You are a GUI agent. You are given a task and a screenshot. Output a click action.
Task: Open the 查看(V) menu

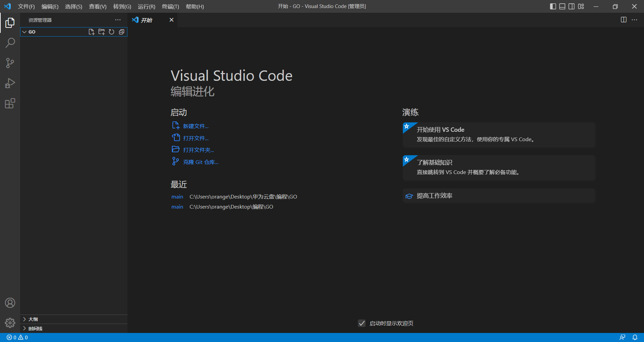click(98, 6)
